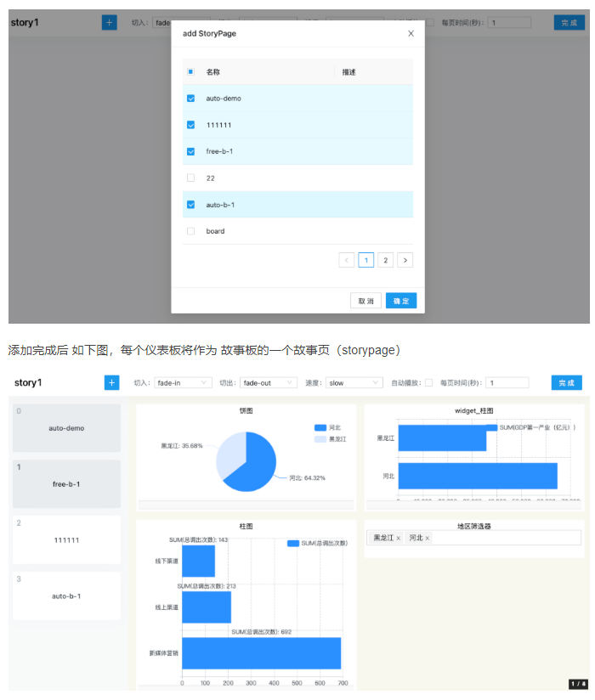
Task: Click the plus icon beside the lower story1 title
Action: (x=111, y=383)
